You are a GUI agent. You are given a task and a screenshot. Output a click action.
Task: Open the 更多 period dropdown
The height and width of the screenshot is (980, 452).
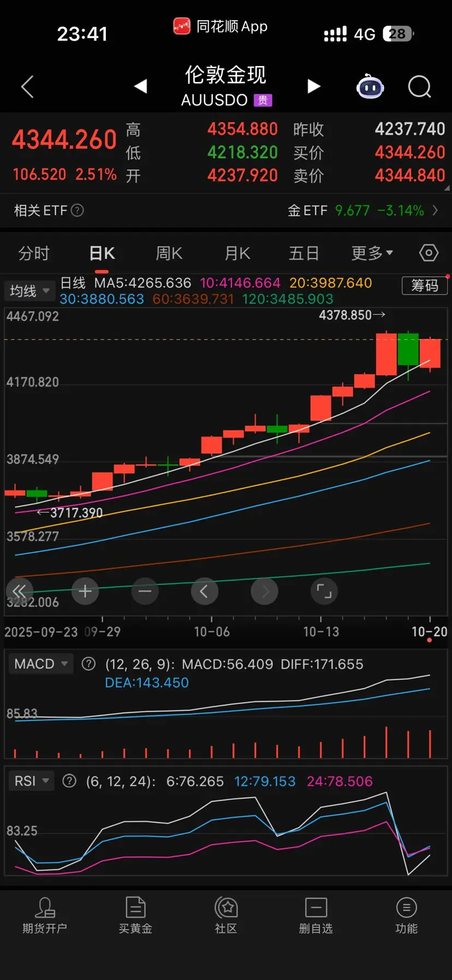point(372,253)
